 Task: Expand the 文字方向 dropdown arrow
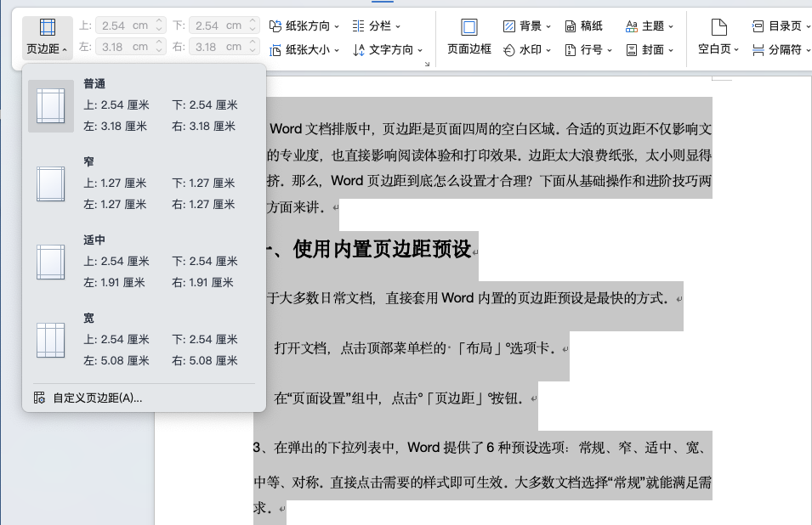[420, 51]
